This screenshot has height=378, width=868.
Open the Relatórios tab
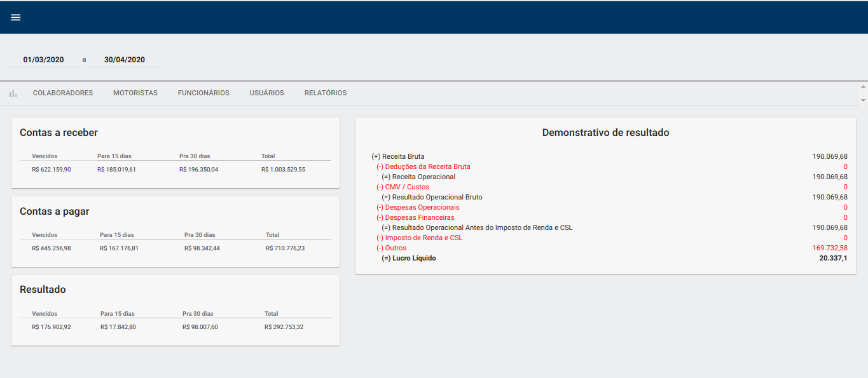(326, 93)
